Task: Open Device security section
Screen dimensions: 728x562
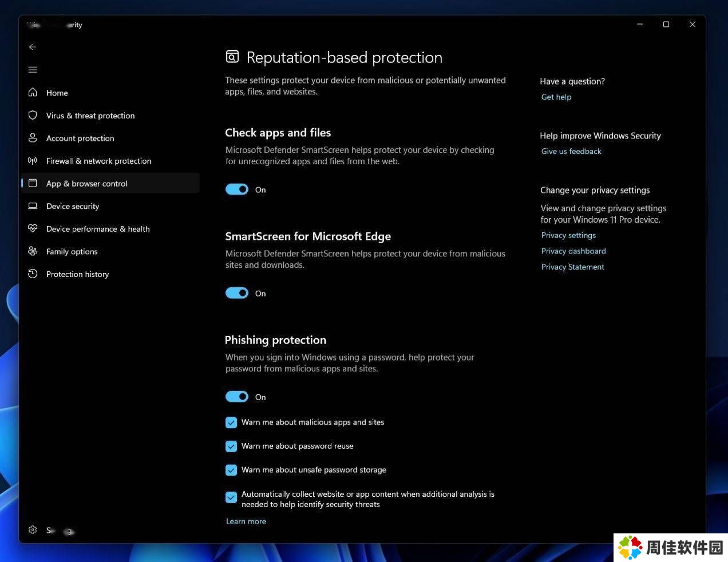Action: (x=110, y=206)
